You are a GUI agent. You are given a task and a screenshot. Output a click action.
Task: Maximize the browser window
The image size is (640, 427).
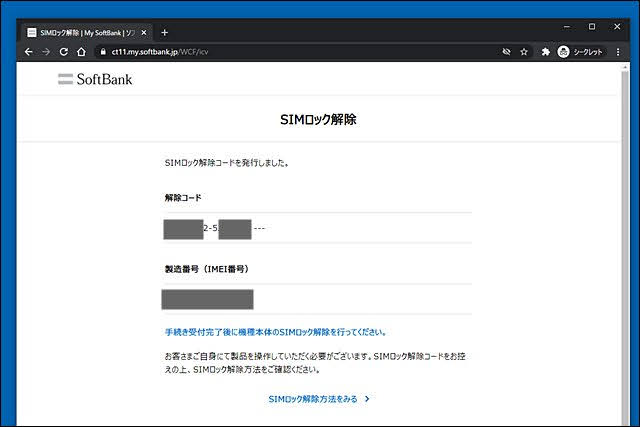pos(592,27)
